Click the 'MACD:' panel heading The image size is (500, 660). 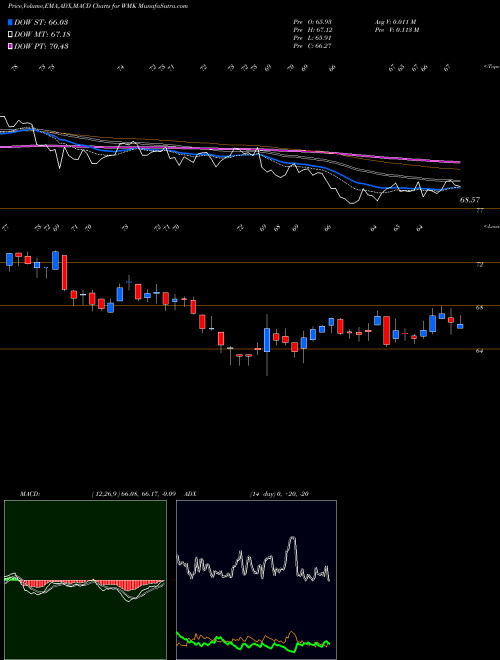(x=29, y=494)
